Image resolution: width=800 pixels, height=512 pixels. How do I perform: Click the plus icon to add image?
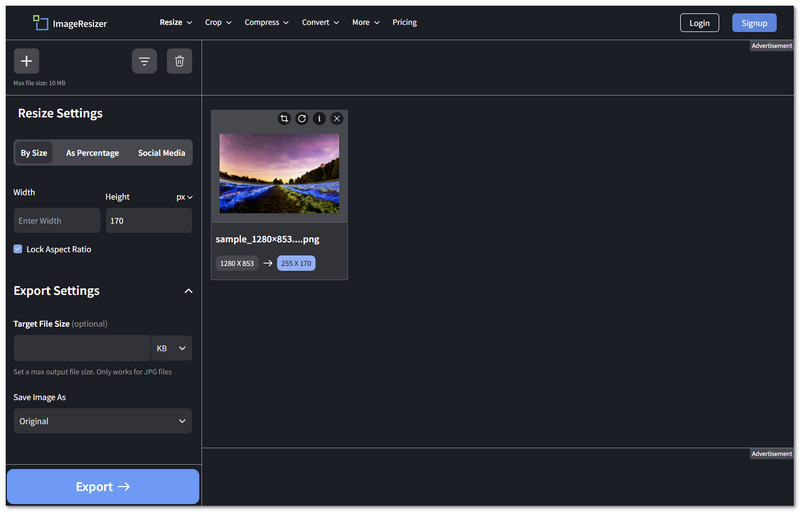click(x=26, y=61)
